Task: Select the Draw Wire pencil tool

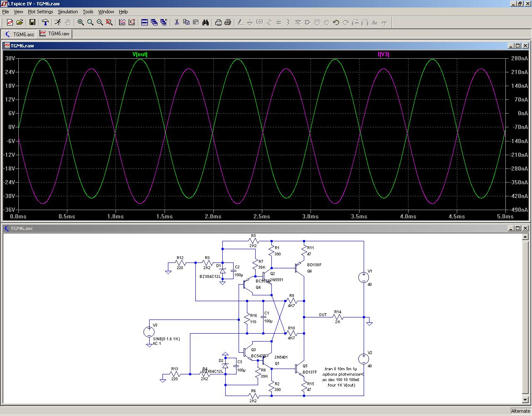Action: (x=241, y=22)
